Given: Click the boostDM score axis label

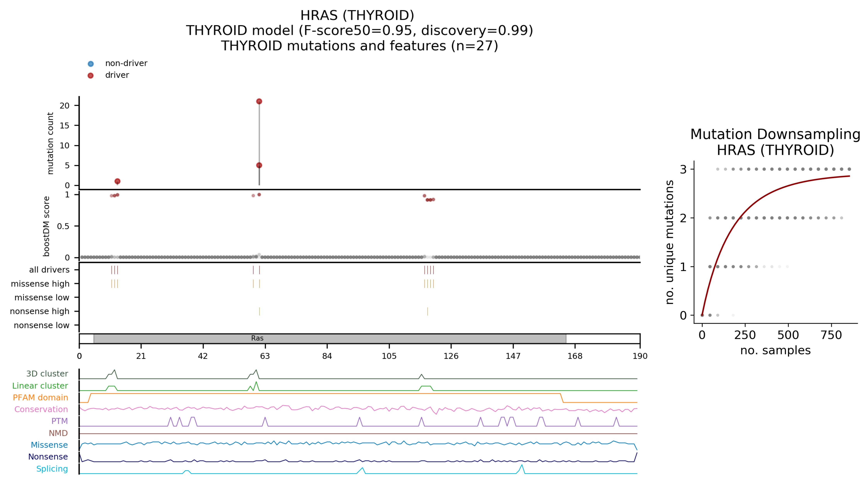Looking at the screenshot, I should [47, 226].
